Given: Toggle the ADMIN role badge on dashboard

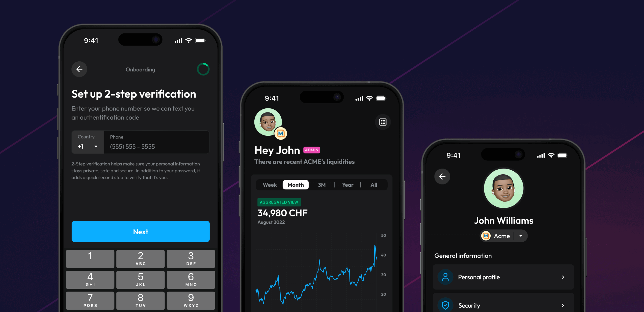Looking at the screenshot, I should click(311, 151).
